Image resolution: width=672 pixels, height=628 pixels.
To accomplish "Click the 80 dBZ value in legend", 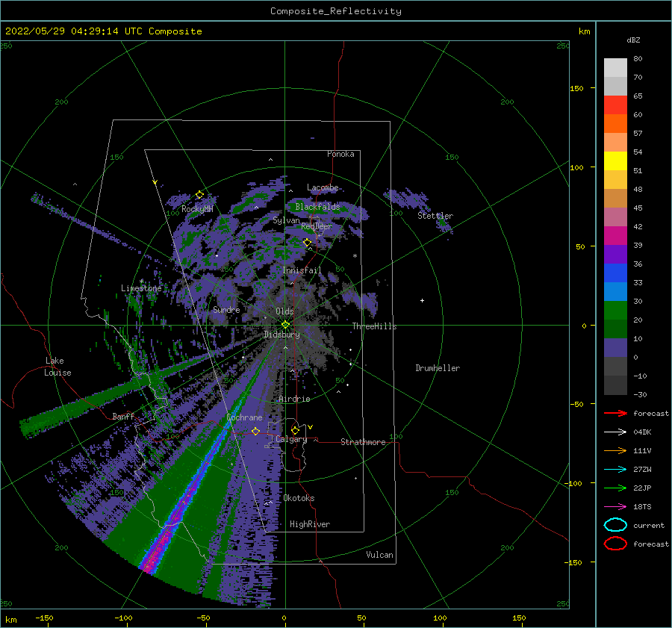I will (638, 59).
